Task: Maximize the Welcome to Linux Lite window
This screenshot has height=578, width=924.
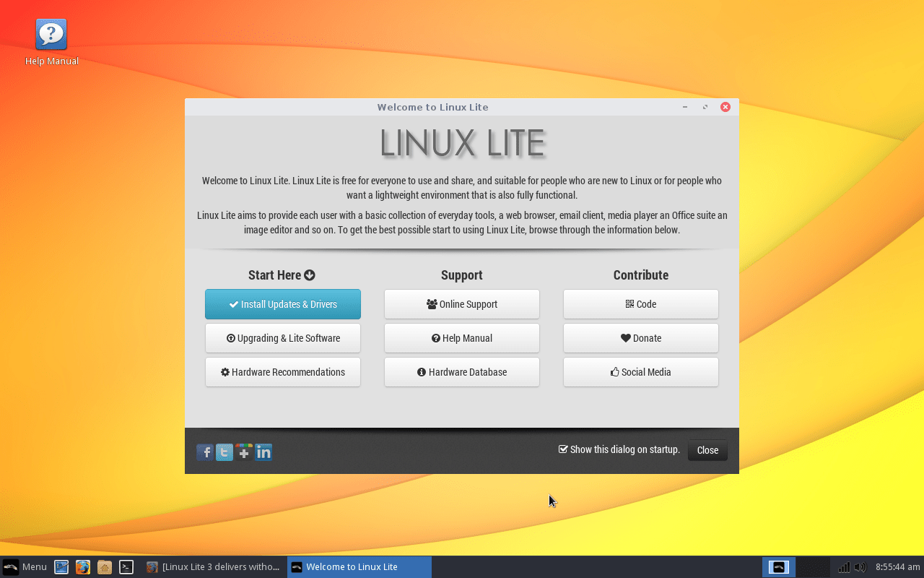Action: 705,107
